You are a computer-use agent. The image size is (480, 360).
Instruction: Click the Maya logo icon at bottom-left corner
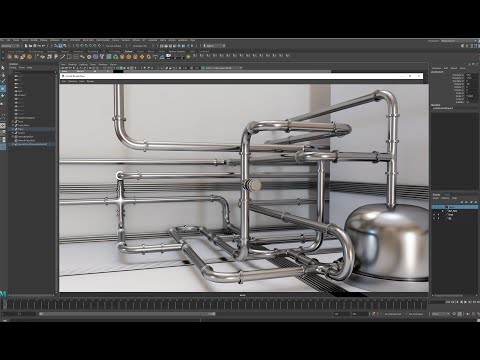point(3,294)
